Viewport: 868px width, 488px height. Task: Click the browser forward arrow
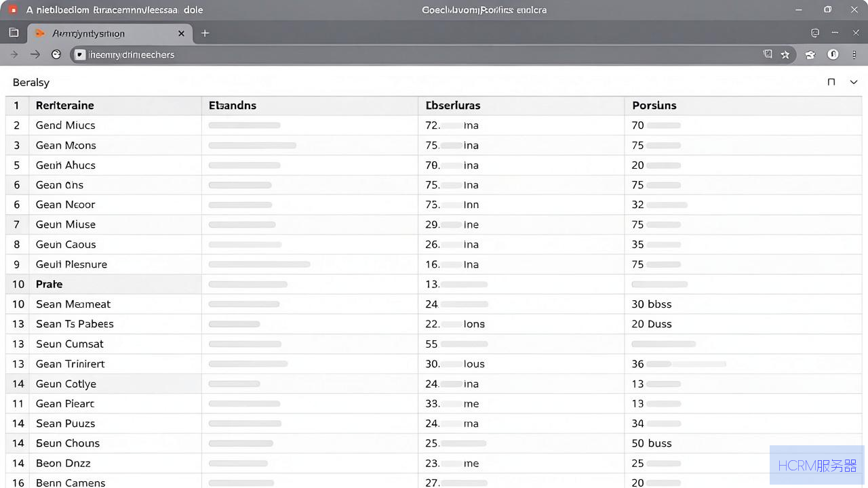pos(35,55)
